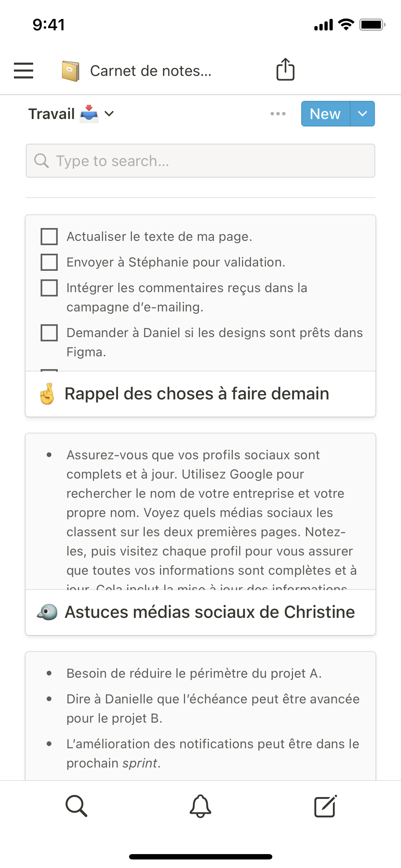Image resolution: width=401 pixels, height=868 pixels.
Task: Open "Rappel des choses à faire demain" note
Action: point(197,394)
